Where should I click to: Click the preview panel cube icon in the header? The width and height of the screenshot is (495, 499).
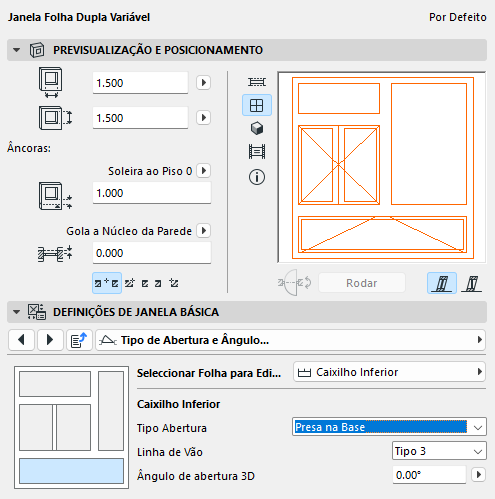pyautogui.click(x=37, y=50)
